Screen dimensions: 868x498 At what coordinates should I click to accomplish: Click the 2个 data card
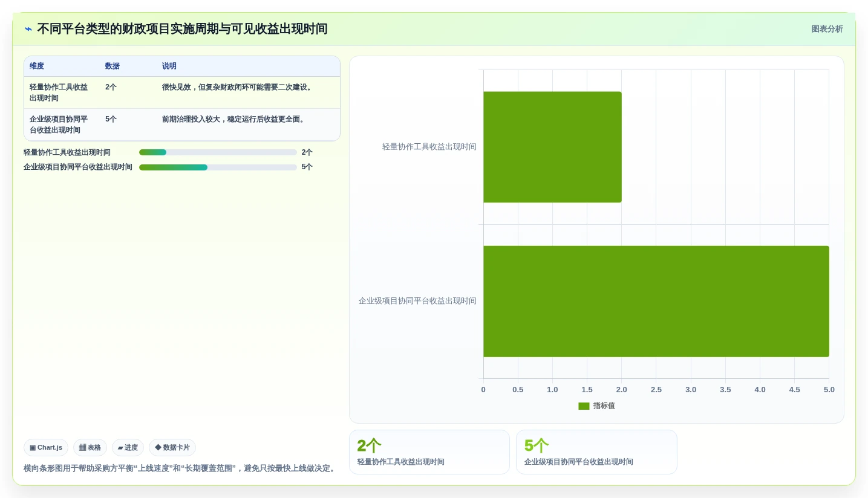(429, 452)
